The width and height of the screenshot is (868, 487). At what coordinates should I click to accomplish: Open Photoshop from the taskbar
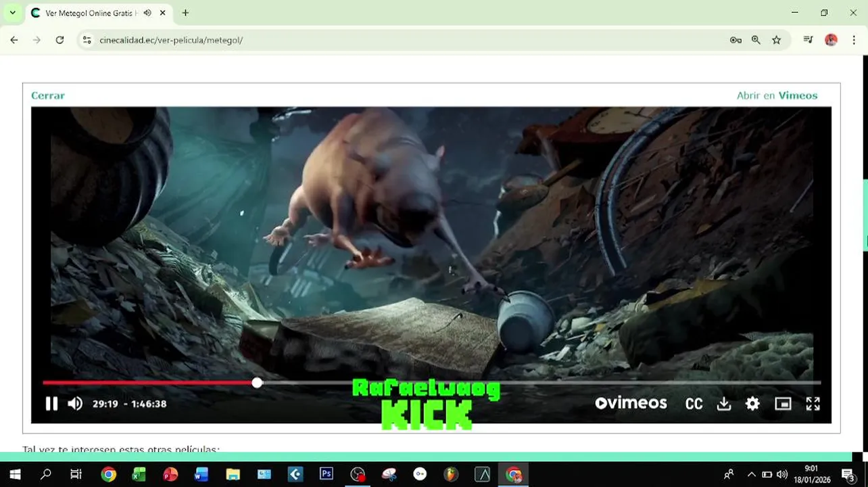(x=327, y=474)
